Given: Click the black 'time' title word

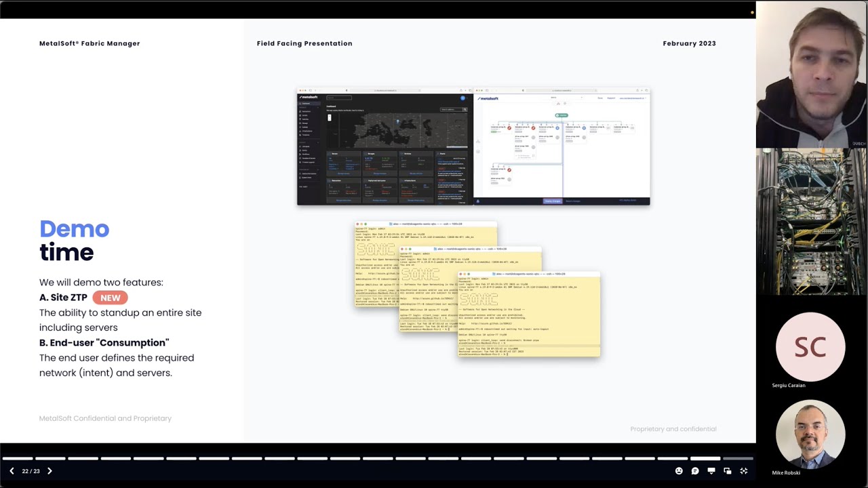Looking at the screenshot, I should (x=66, y=252).
